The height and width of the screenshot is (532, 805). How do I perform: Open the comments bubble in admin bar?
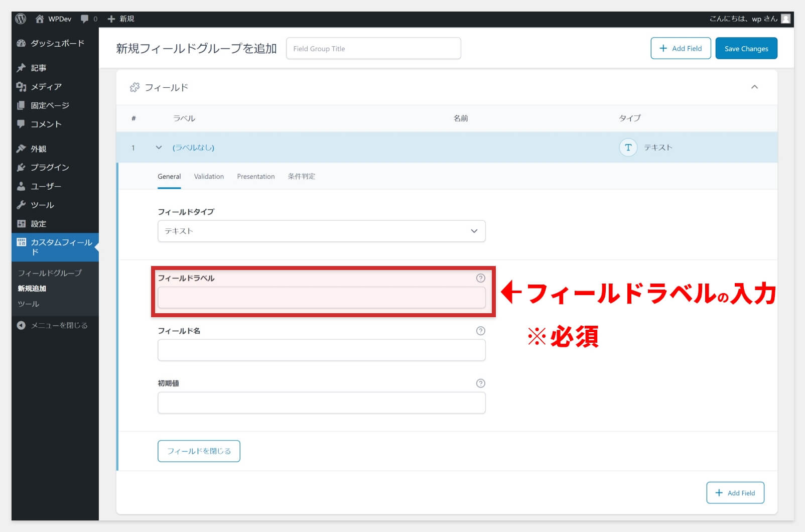[x=85, y=19]
